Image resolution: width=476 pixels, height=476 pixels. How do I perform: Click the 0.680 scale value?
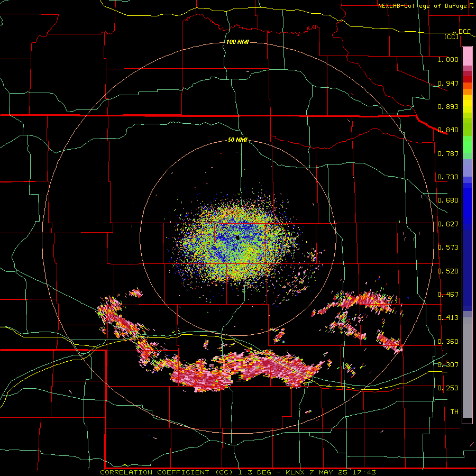point(448,200)
